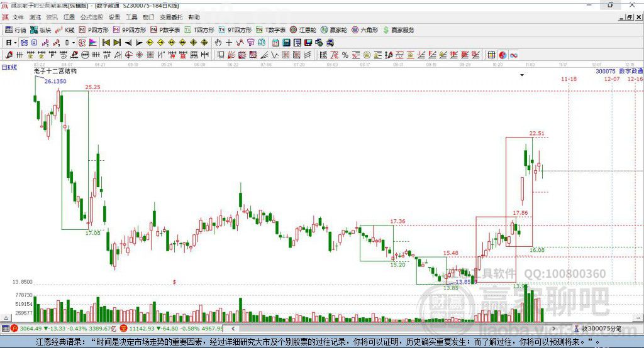Click the save floppy disk icon
The image size is (644, 348).
308,43
